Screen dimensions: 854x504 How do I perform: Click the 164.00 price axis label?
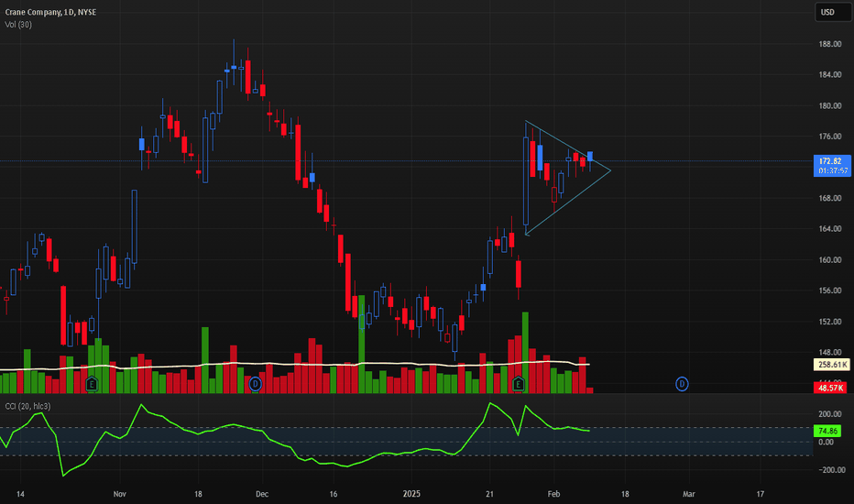830,229
